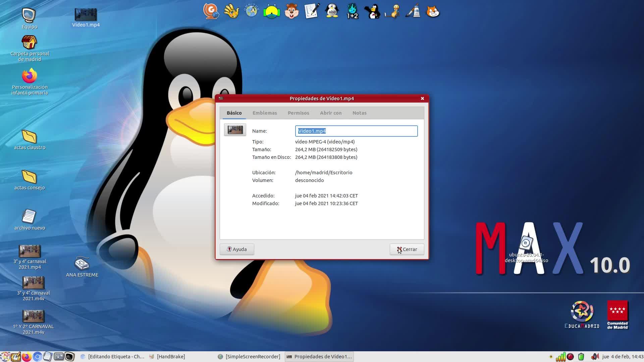Click the Firefox launcher in bottom panel
The width and height of the screenshot is (644, 362).
coord(26,357)
